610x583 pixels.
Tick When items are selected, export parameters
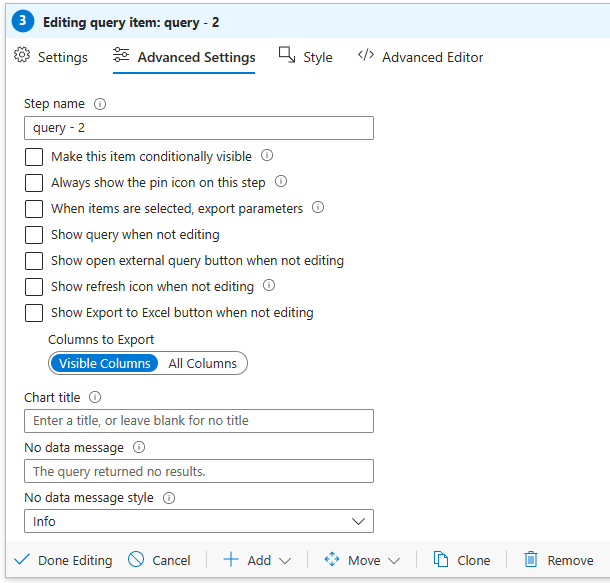tap(34, 209)
